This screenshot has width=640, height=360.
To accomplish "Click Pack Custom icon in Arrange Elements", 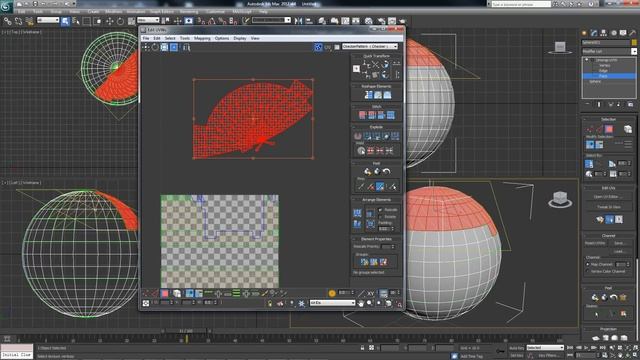I will (x=357, y=213).
